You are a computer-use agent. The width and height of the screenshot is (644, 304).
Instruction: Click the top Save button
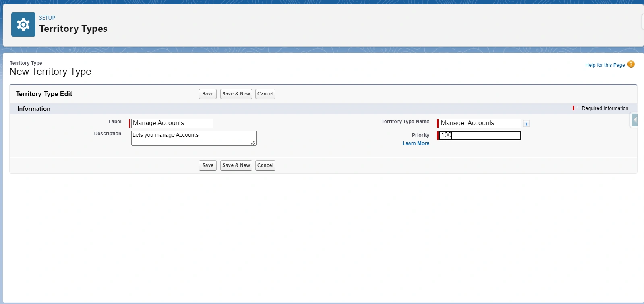(208, 94)
